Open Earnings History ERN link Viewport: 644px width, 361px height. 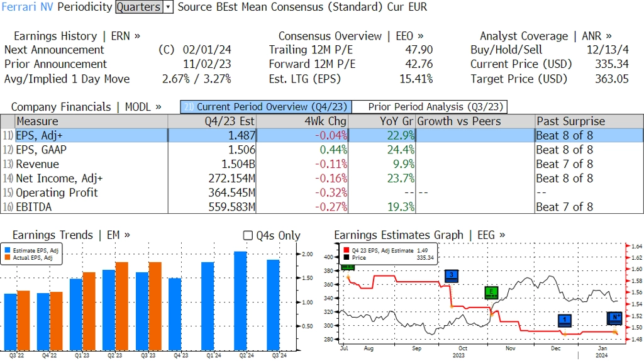click(77, 36)
